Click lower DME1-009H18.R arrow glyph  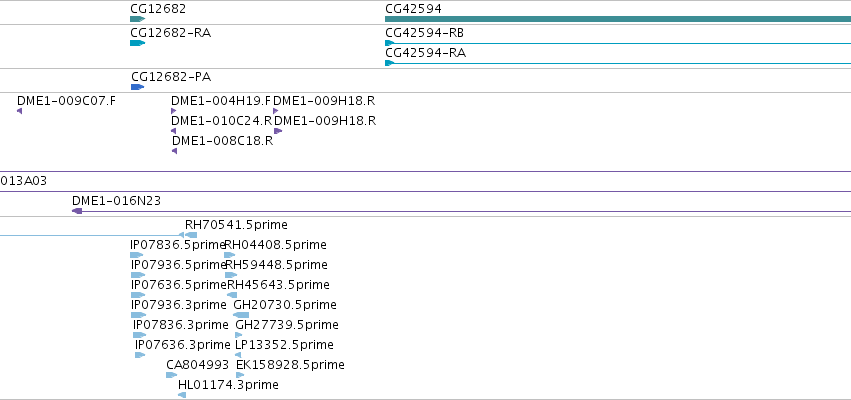pyautogui.click(x=278, y=131)
